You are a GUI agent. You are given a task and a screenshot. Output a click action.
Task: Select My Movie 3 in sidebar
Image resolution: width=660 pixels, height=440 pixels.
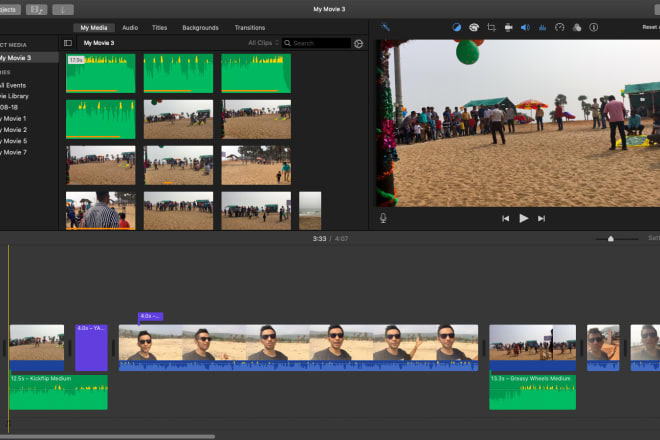point(29,58)
